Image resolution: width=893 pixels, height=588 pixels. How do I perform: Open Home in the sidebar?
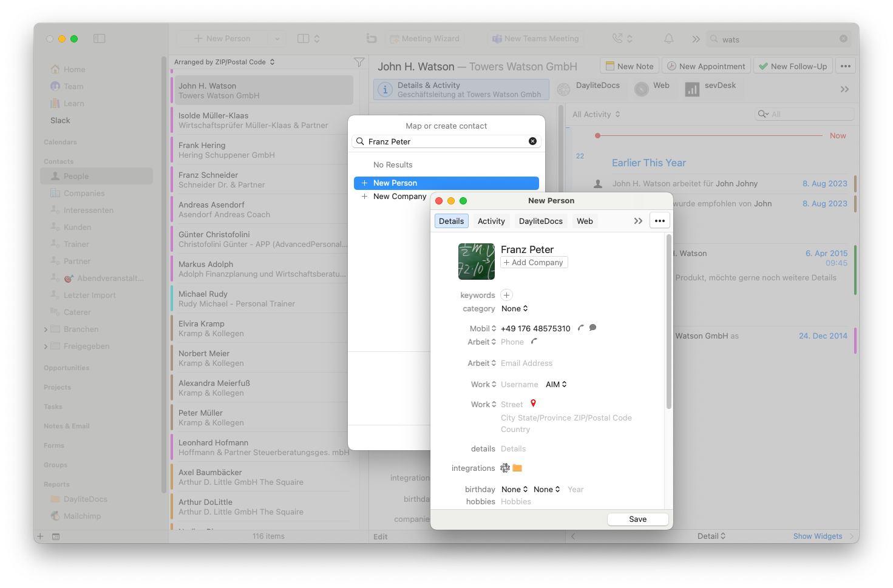67,70
